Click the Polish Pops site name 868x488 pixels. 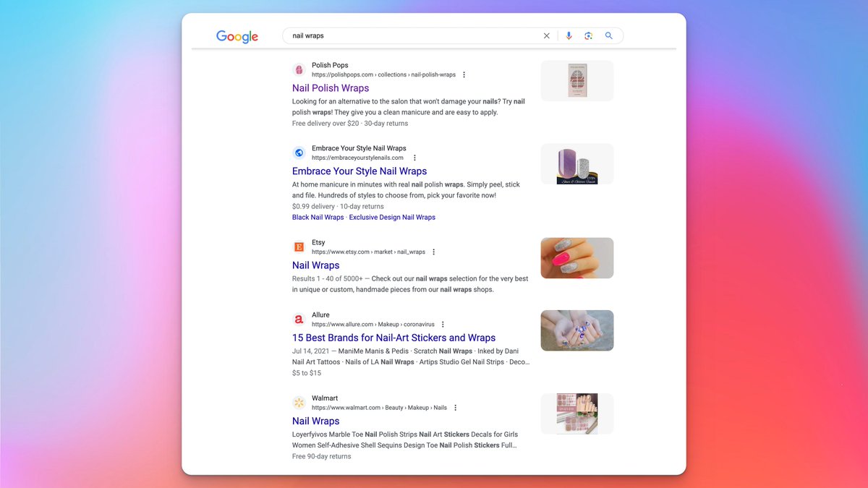click(330, 65)
